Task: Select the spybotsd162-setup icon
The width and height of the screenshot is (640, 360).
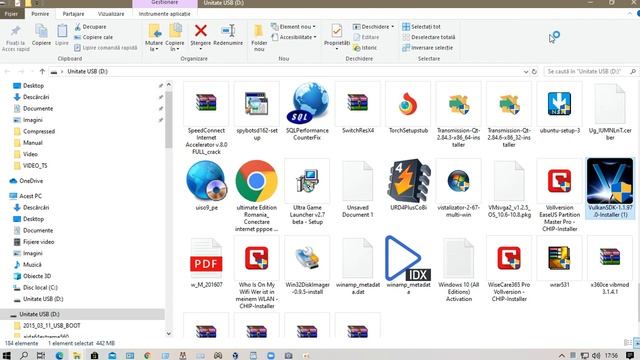Action: pos(256,104)
